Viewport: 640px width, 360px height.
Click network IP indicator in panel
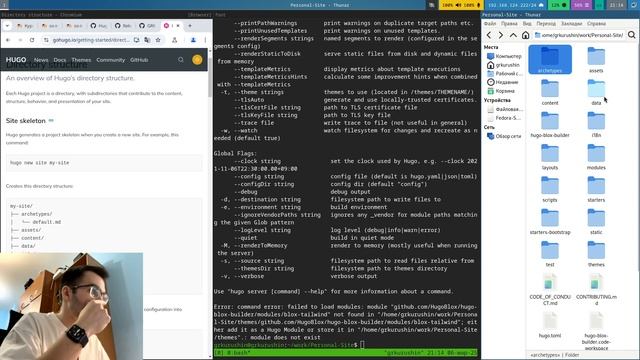516,5
